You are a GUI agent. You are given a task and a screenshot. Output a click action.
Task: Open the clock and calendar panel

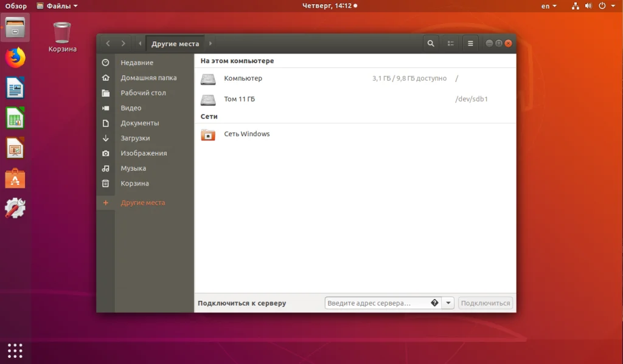pyautogui.click(x=329, y=6)
